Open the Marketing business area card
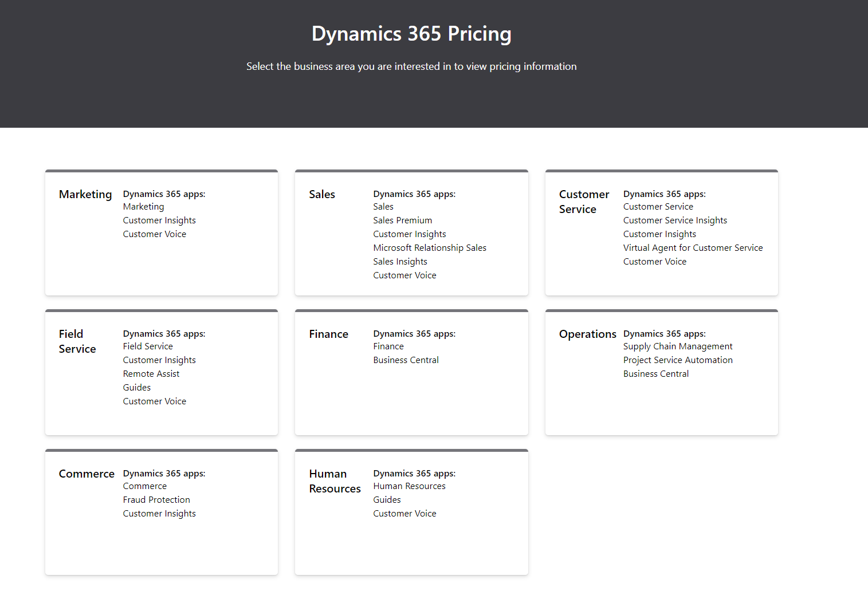 click(162, 232)
